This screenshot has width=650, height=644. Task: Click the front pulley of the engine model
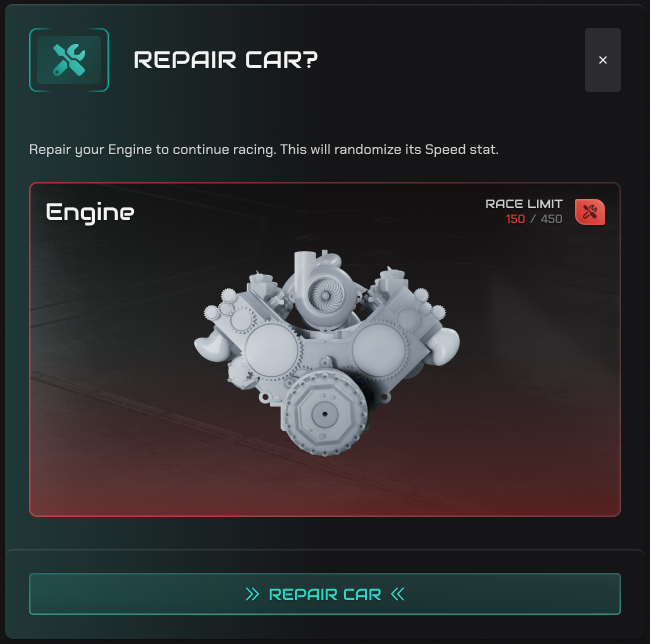click(x=325, y=413)
